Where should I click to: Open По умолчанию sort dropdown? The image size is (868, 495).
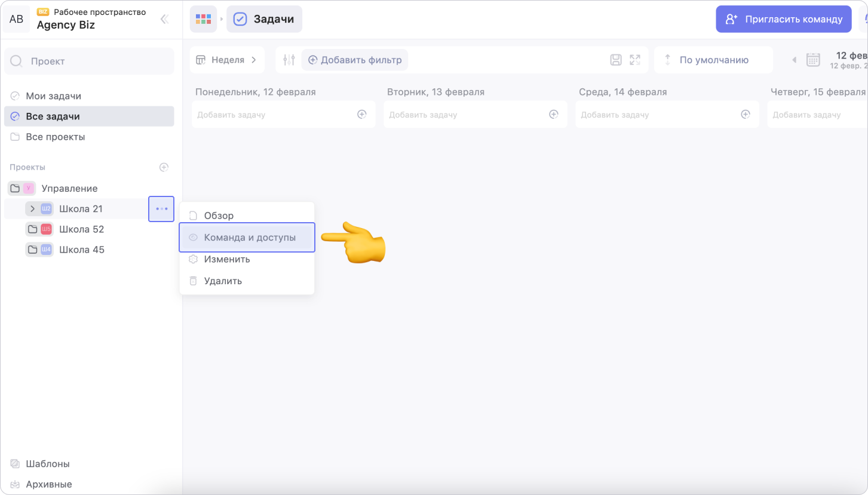[x=713, y=60]
